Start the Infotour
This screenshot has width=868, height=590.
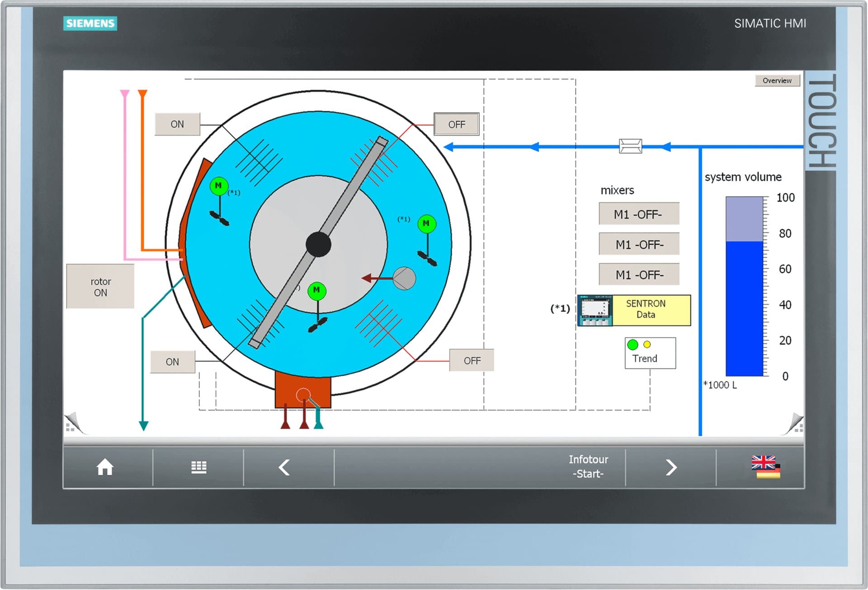[588, 467]
